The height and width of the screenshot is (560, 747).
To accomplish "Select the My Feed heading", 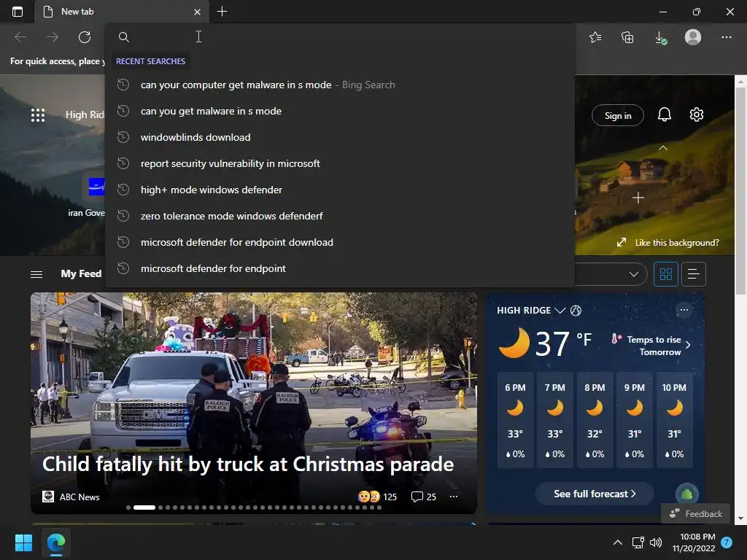I will point(81,274).
